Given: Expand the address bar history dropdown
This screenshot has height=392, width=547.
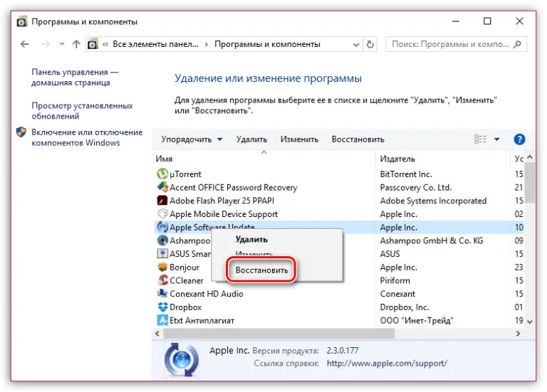Looking at the screenshot, I should 356,45.
